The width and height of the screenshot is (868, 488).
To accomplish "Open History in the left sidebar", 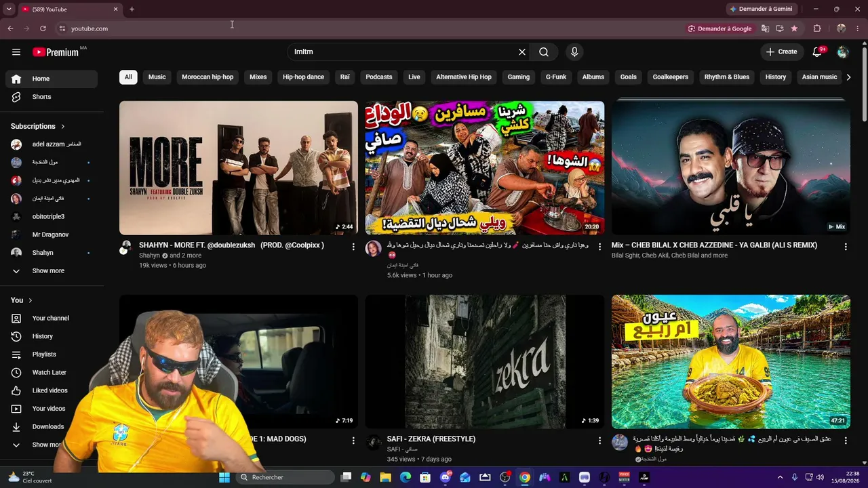I will [52, 336].
